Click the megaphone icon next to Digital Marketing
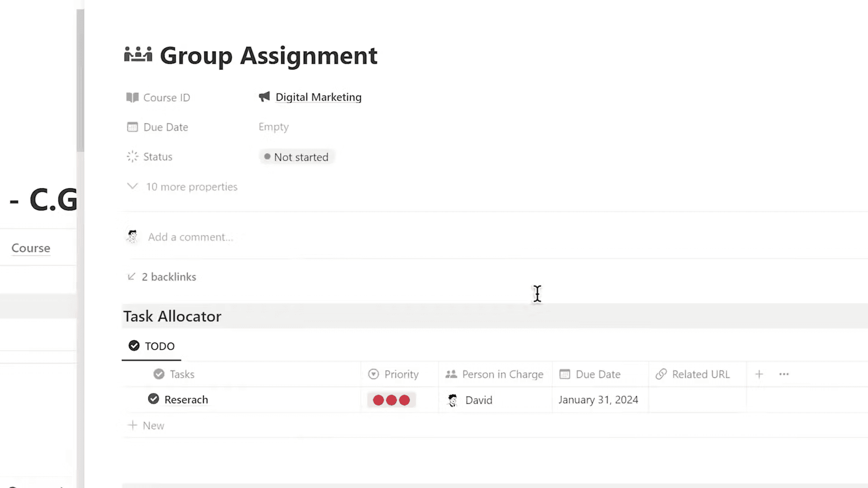Viewport: 868px width, 488px height. (x=264, y=97)
